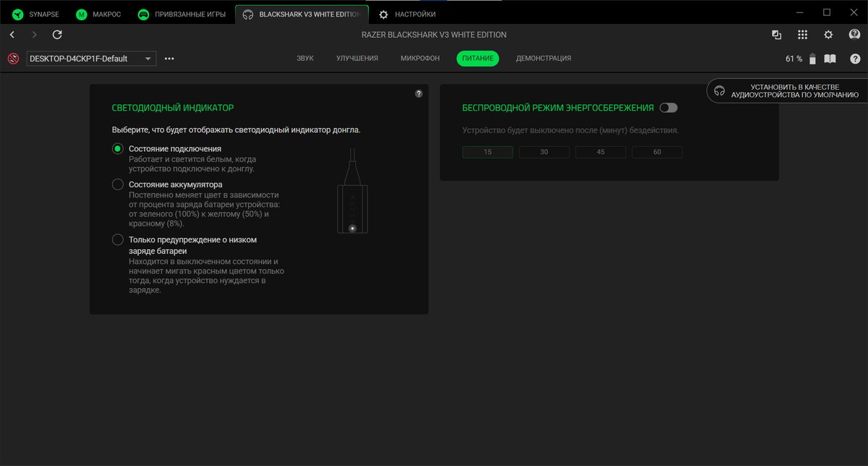Click the refresh icon
This screenshot has width=868, height=466.
coord(57,35)
